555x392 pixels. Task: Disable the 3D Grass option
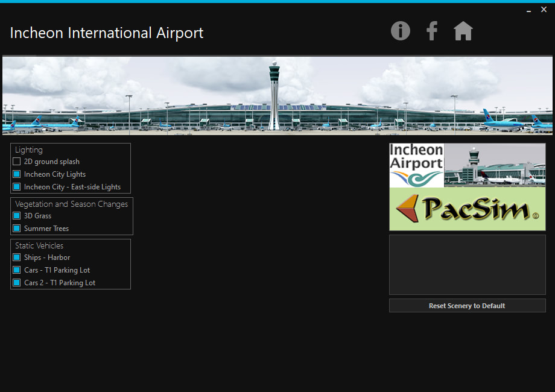17,216
